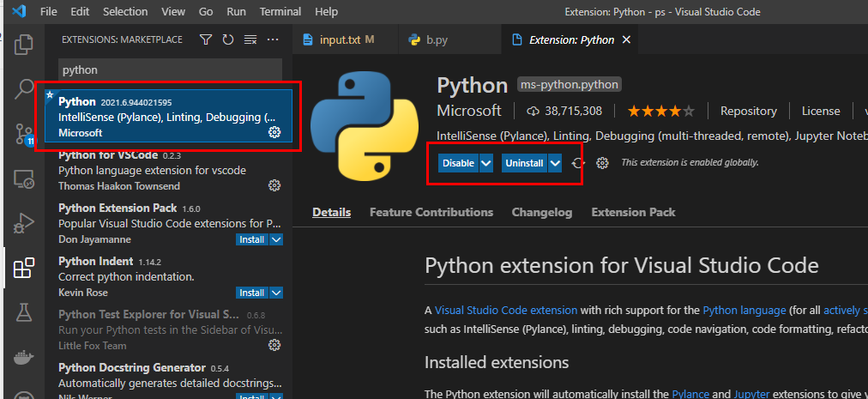
Task: Click the Disable button
Action: [x=458, y=163]
